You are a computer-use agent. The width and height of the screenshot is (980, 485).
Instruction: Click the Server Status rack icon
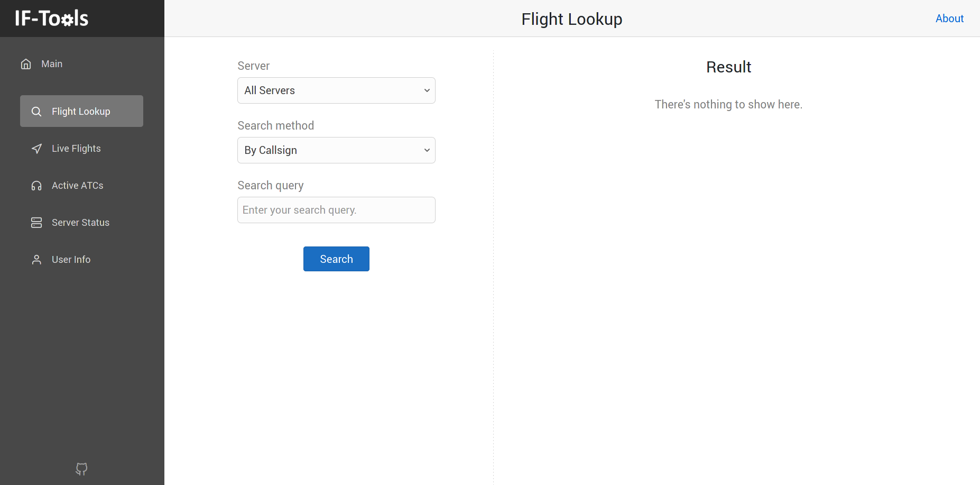(x=36, y=223)
